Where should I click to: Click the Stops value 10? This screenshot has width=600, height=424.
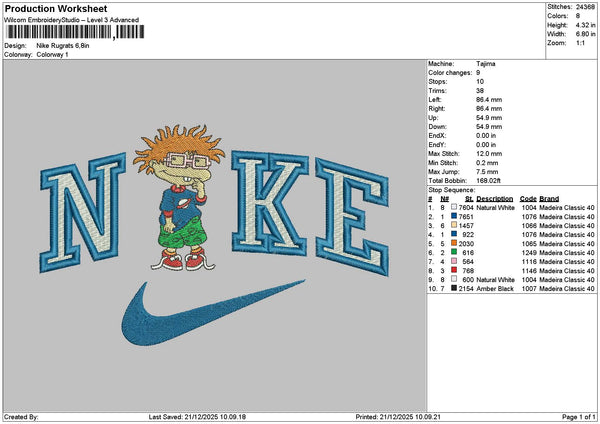pos(480,82)
